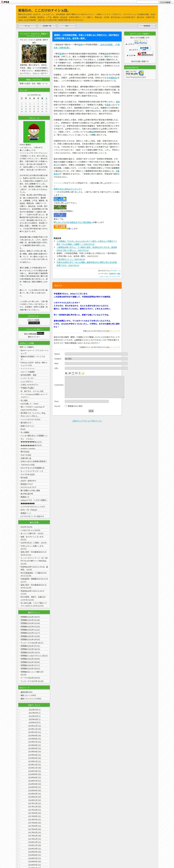
Task: Click the URL input field in comment form
Action: 96,368
